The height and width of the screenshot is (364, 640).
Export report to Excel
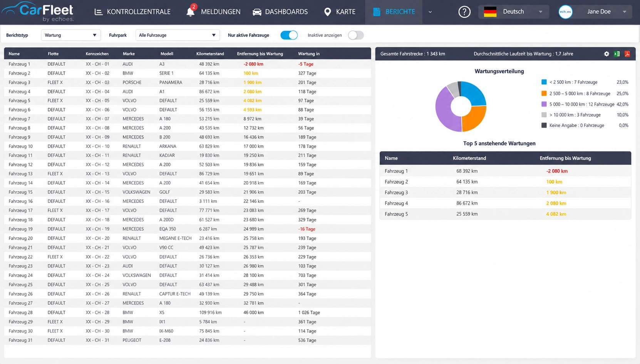617,54
